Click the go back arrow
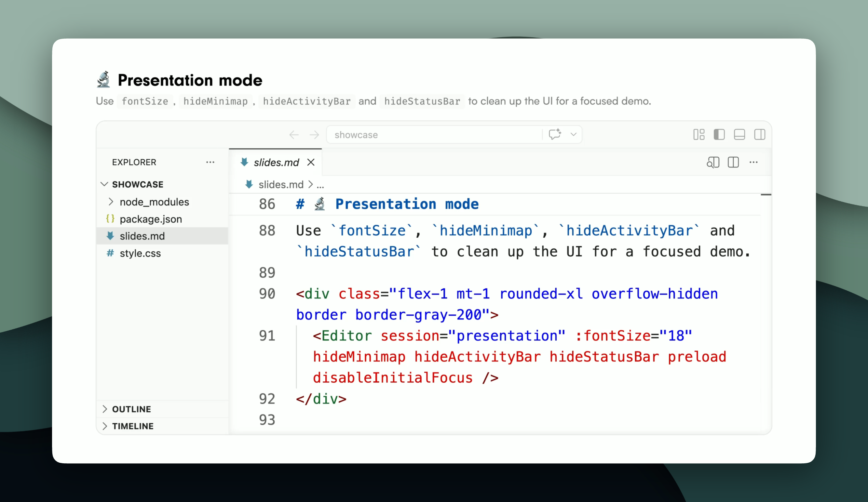Viewport: 868px width, 502px height. click(x=294, y=135)
